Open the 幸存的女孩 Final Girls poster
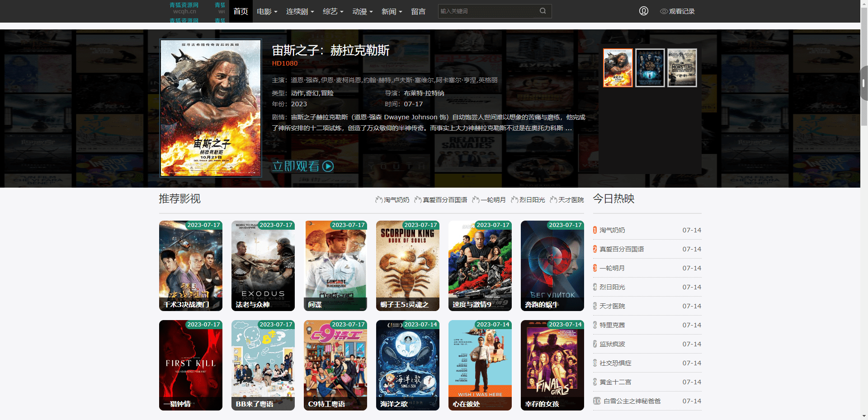 click(552, 365)
